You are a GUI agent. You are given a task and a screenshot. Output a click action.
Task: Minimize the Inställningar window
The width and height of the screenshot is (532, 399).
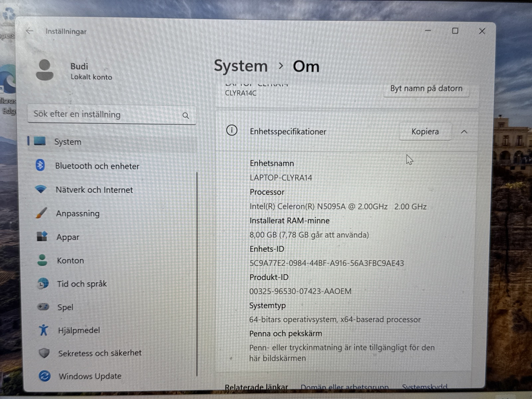(428, 31)
